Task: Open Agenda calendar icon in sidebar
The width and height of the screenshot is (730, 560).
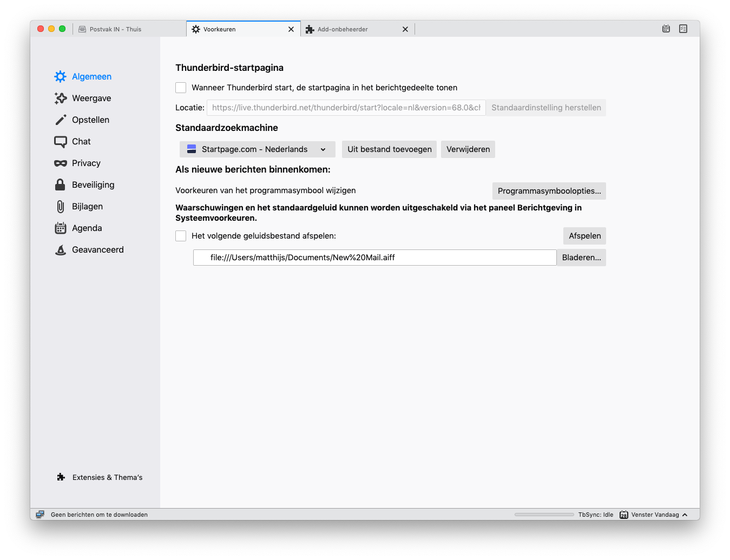Action: coord(60,228)
